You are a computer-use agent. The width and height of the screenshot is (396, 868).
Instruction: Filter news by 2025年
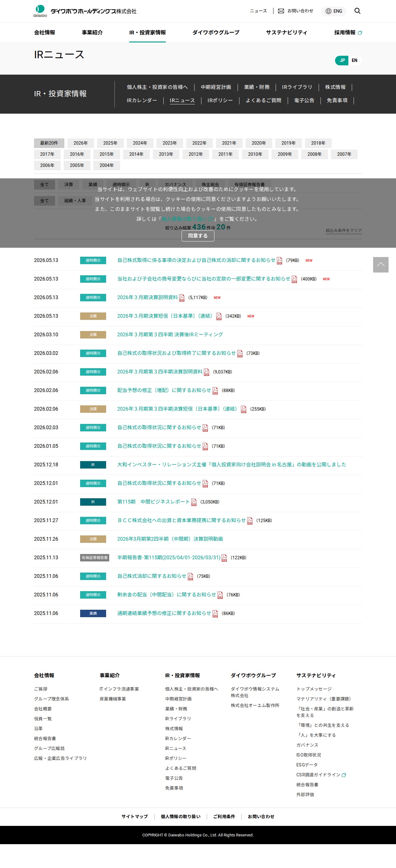pos(110,143)
